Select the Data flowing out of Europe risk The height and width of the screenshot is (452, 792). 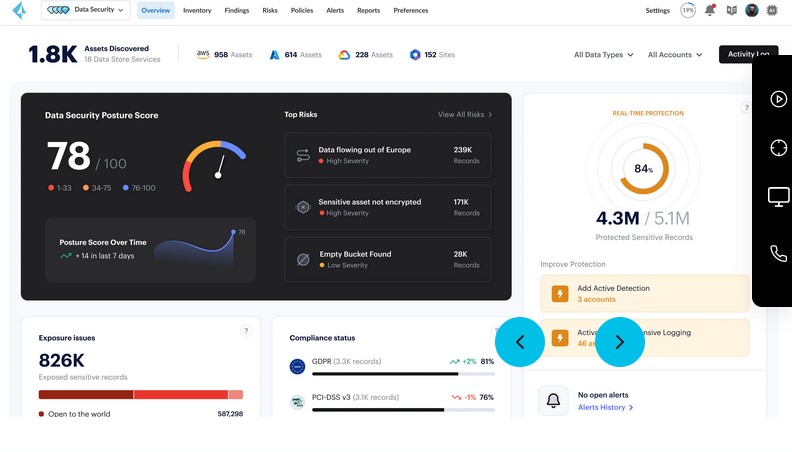pyautogui.click(x=387, y=155)
